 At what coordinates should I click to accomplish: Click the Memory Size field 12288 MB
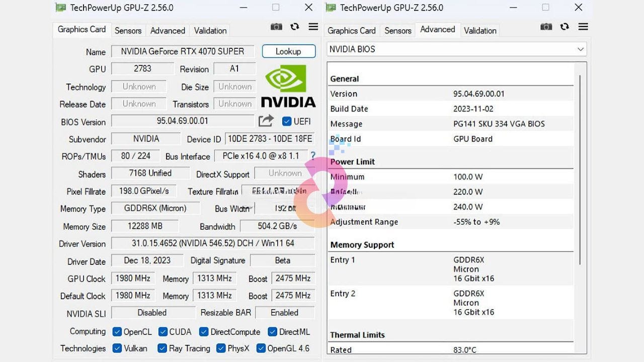point(145,226)
